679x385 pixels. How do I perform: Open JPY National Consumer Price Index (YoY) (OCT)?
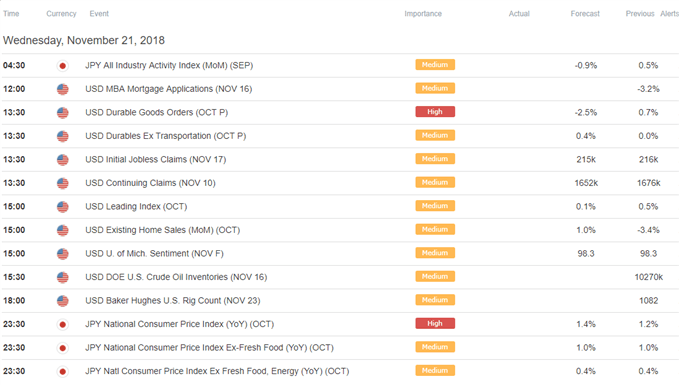179,324
